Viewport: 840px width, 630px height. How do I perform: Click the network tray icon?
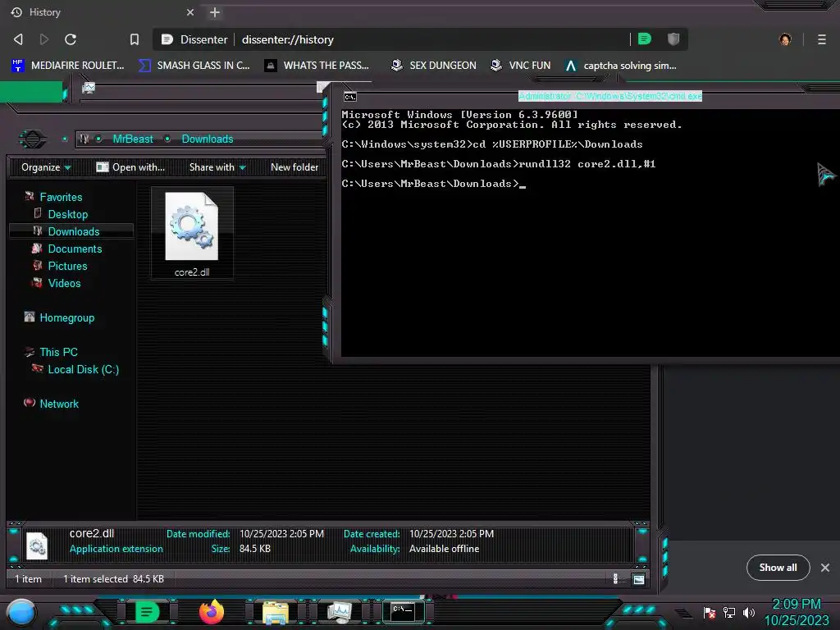click(x=729, y=612)
